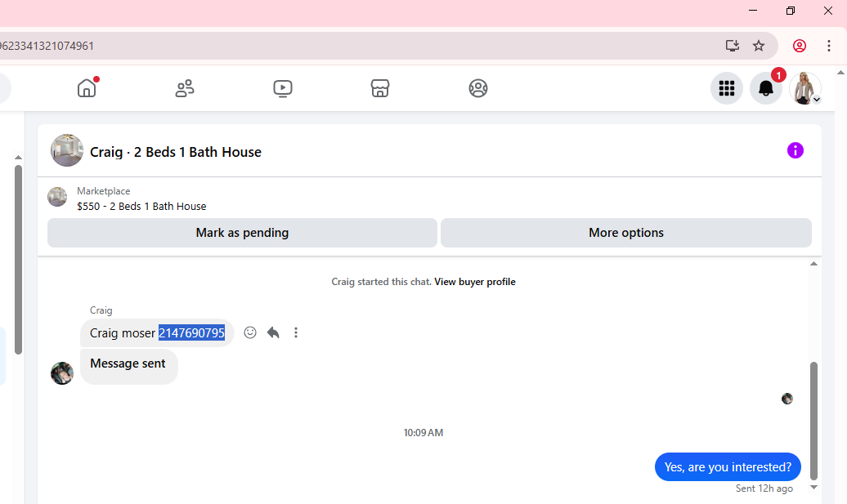Viewport: 847px width, 504px height.
Task: Click the install app icon in address bar
Action: (733, 46)
